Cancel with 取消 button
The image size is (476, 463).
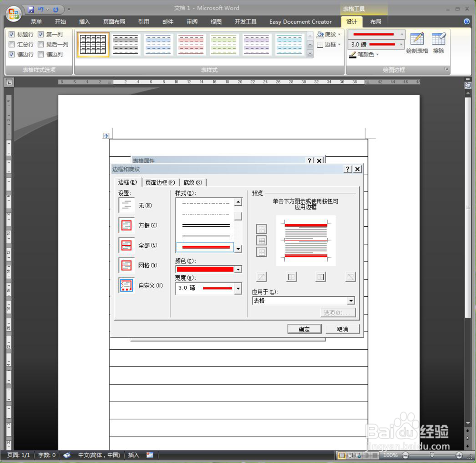click(x=342, y=329)
